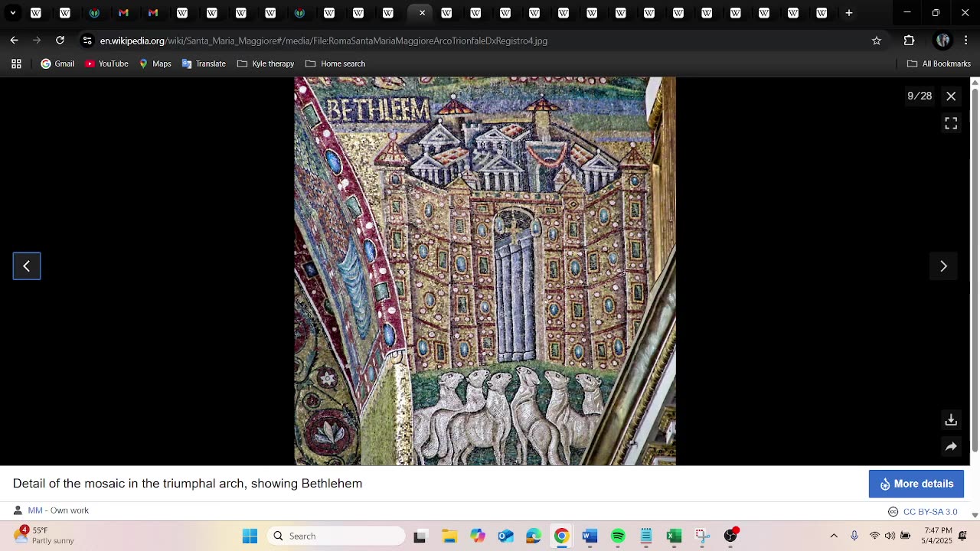980x551 pixels.
Task: Click the taskbar Search box
Action: 335,536
